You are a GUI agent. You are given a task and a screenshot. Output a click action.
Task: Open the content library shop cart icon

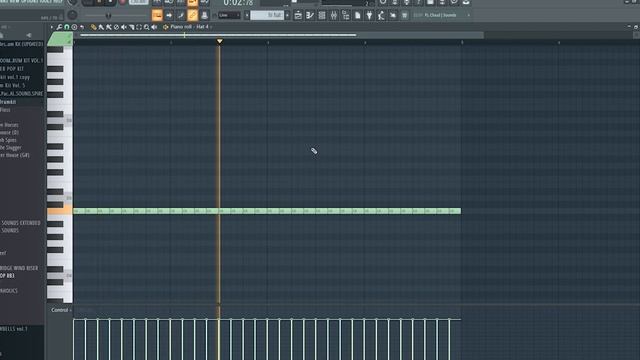404,15
